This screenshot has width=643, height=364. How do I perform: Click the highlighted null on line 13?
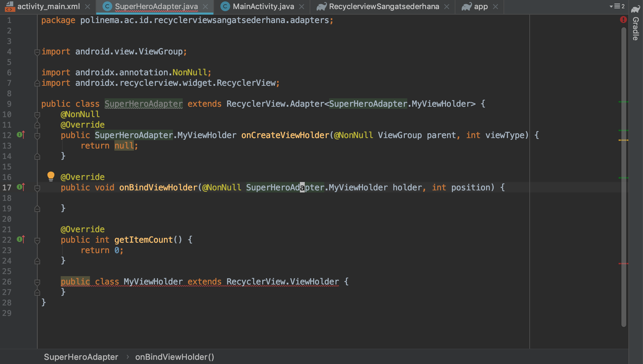[x=124, y=146]
